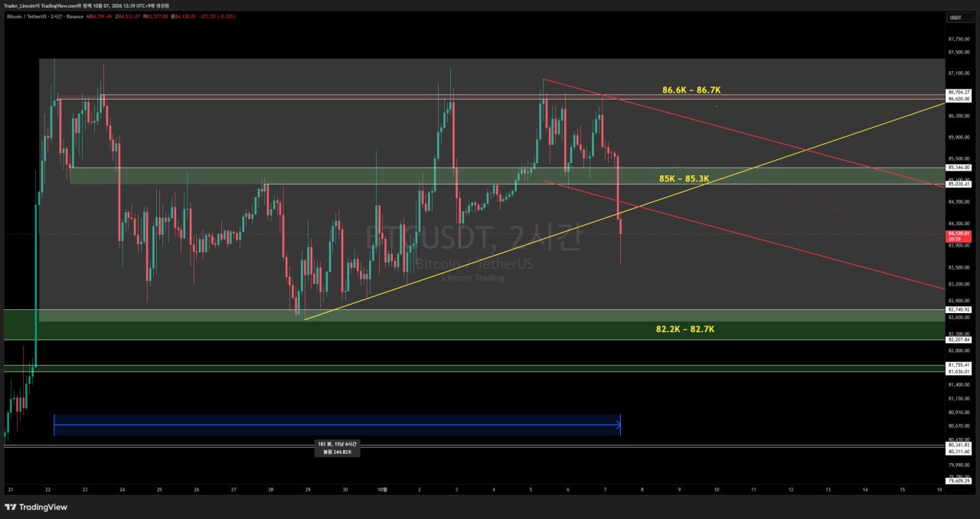Image resolution: width=980 pixels, height=519 pixels.
Task: Click the date tick labeled 29
Action: [x=308, y=489]
